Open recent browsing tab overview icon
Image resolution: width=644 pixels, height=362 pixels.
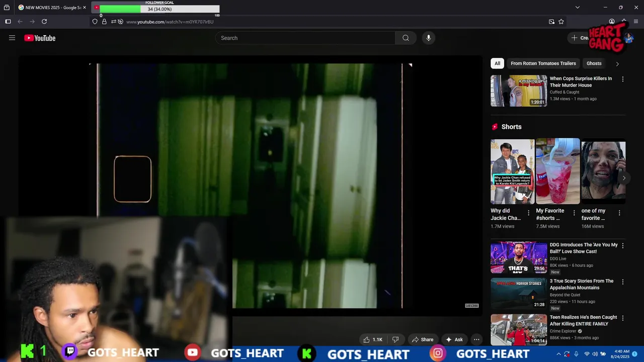tap(7, 8)
